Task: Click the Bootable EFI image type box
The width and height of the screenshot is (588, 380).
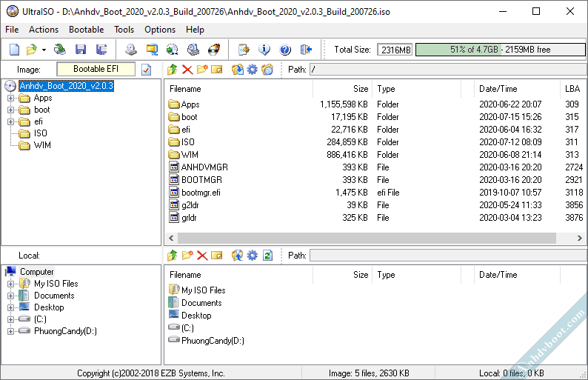Action: point(96,69)
